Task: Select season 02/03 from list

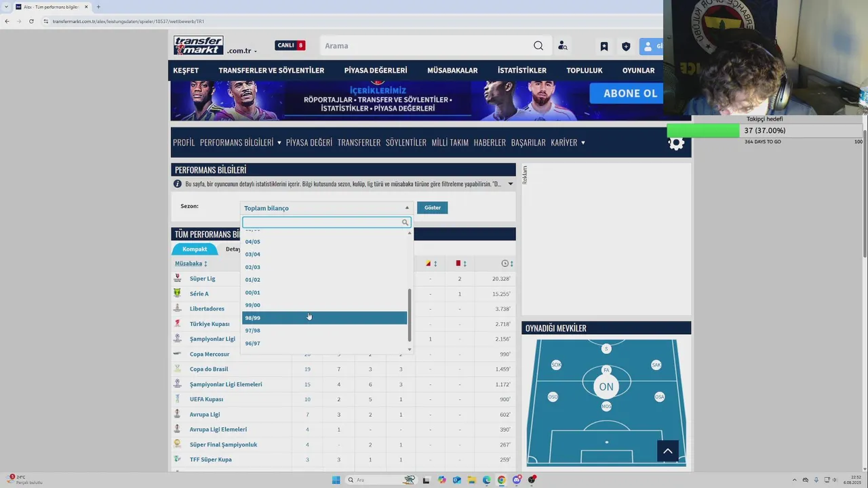Action: point(324,267)
